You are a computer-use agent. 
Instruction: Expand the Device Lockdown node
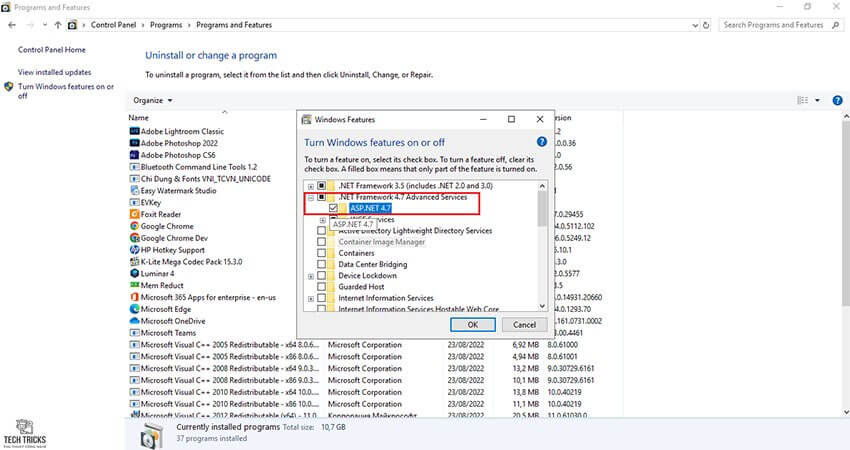[x=311, y=276]
